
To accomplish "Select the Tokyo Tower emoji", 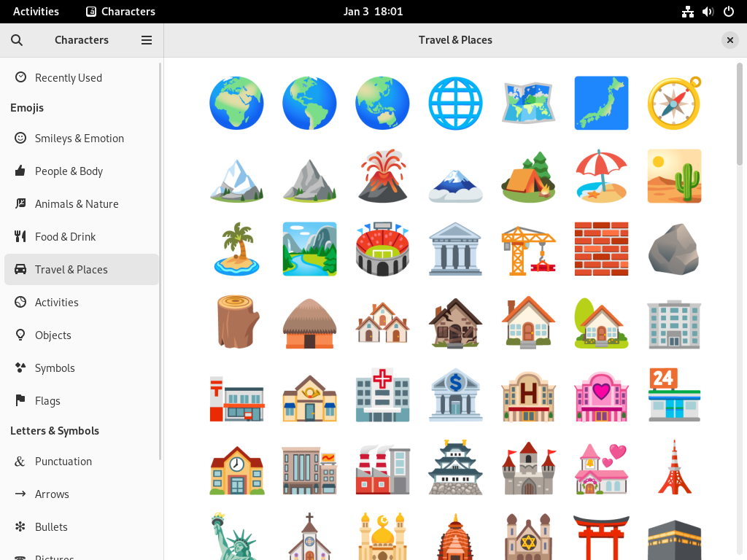I will [674, 468].
